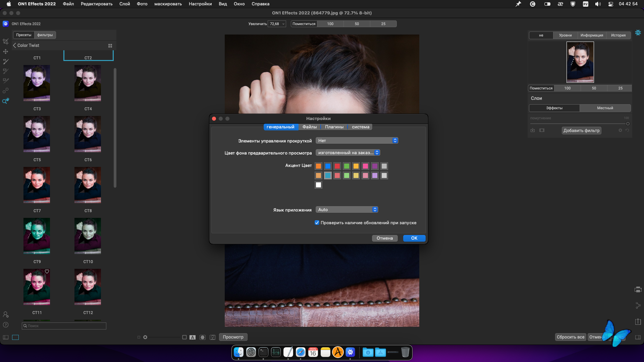Toggle left panel visibility icon

[6, 337]
